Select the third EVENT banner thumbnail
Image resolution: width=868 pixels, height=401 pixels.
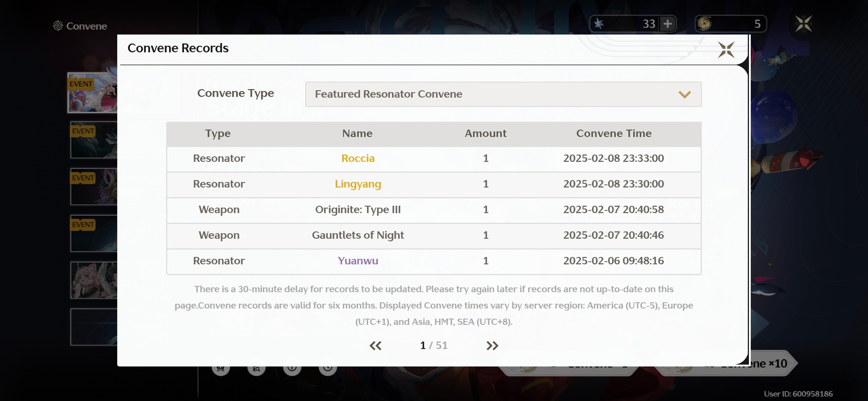point(94,187)
